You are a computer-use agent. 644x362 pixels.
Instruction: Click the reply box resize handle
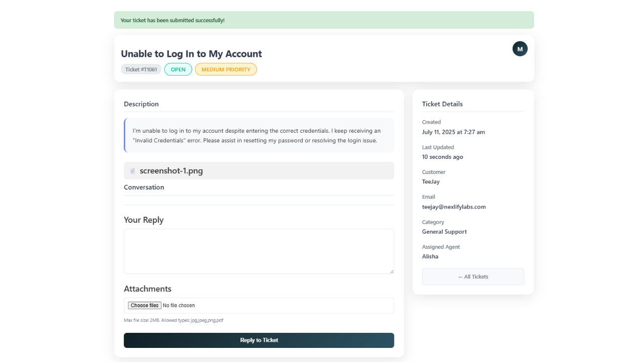click(x=391, y=271)
